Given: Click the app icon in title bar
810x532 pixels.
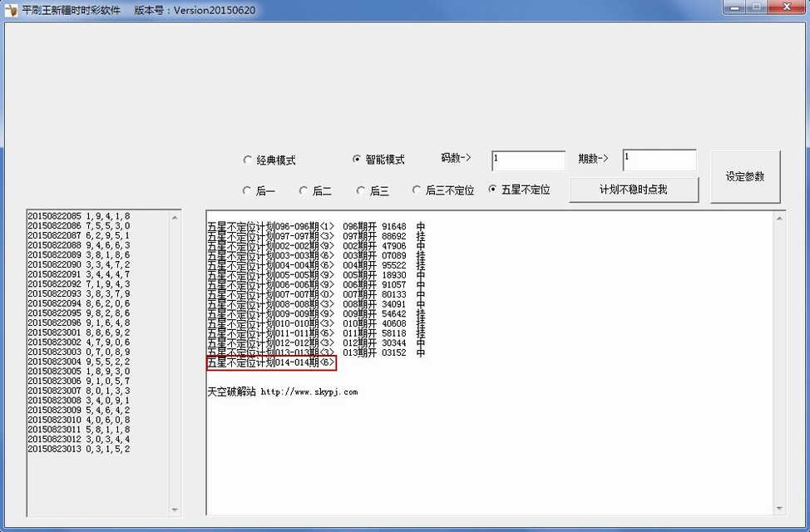Looking at the screenshot, I should tap(12, 10).
